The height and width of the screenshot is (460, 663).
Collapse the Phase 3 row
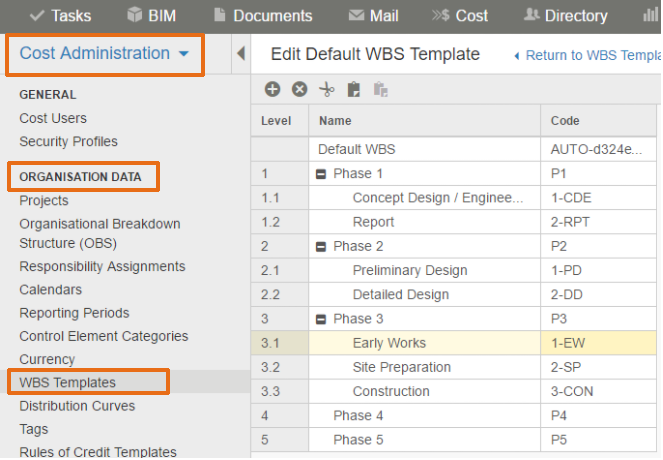coord(321,319)
